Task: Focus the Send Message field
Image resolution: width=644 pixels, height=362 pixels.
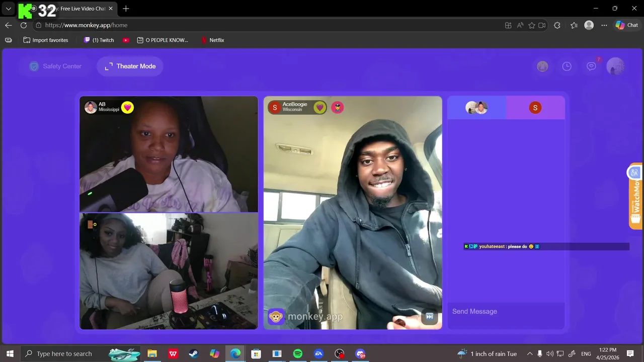Action: (x=506, y=311)
